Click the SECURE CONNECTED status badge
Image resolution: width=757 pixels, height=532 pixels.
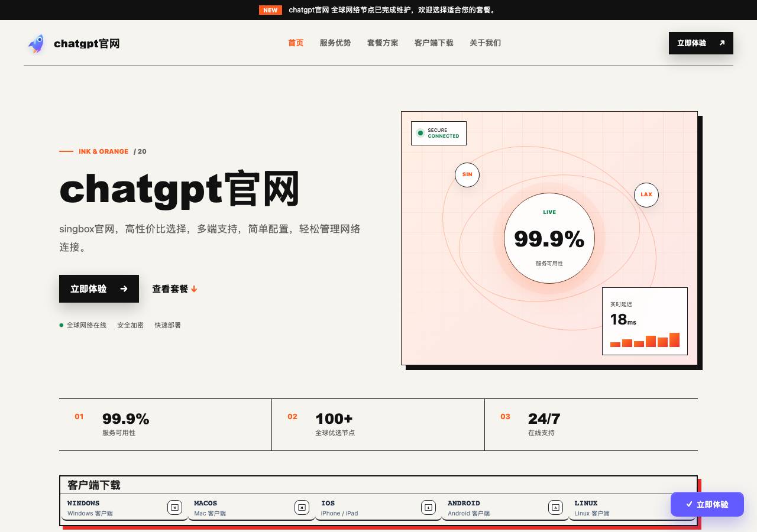pos(439,133)
